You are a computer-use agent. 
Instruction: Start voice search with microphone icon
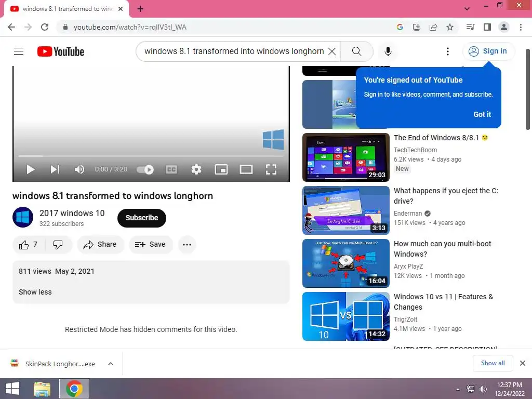coord(388,51)
